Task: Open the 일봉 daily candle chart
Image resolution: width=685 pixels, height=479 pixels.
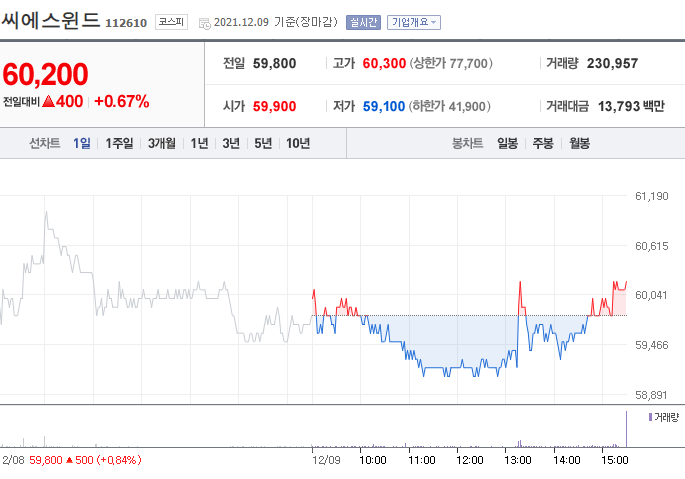Action: [x=507, y=143]
